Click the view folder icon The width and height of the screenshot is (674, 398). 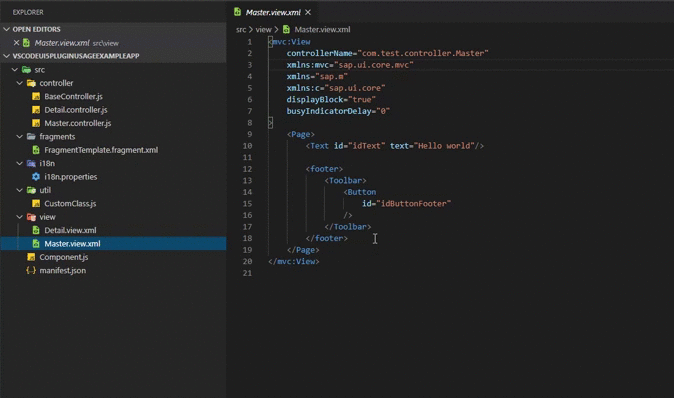click(31, 217)
